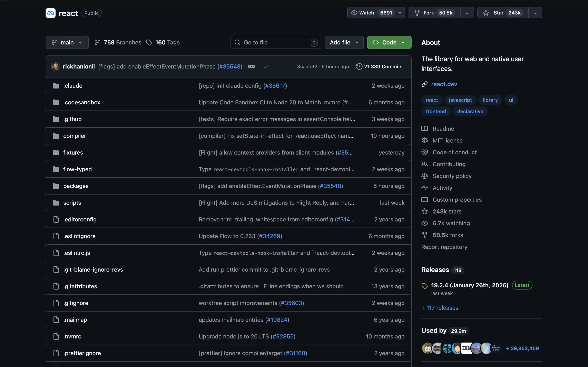
Task: Click the .gitignore file icon
Action: 56,303
